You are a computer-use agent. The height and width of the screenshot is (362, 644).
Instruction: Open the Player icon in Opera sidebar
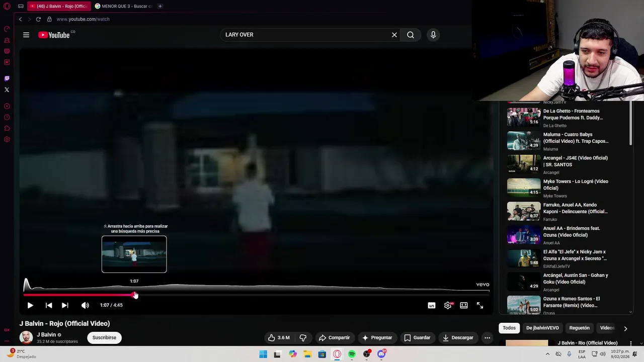click(x=7, y=106)
